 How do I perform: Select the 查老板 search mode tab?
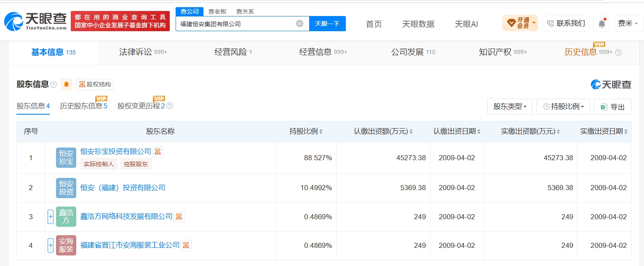[217, 12]
